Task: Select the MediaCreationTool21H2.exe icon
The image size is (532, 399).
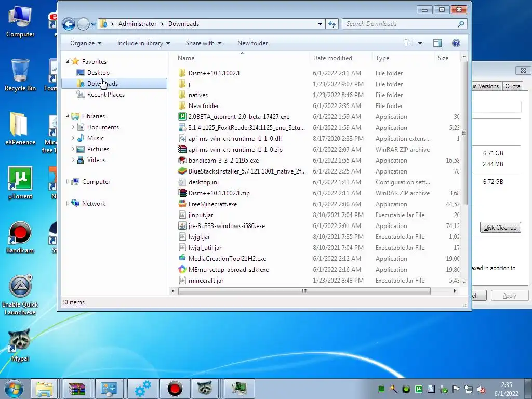Action: pos(182,258)
